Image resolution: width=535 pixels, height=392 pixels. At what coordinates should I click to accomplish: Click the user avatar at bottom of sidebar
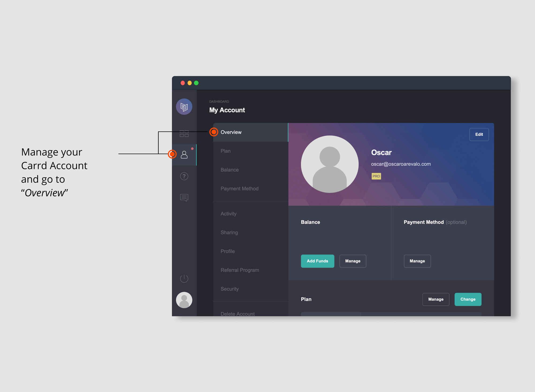[184, 300]
